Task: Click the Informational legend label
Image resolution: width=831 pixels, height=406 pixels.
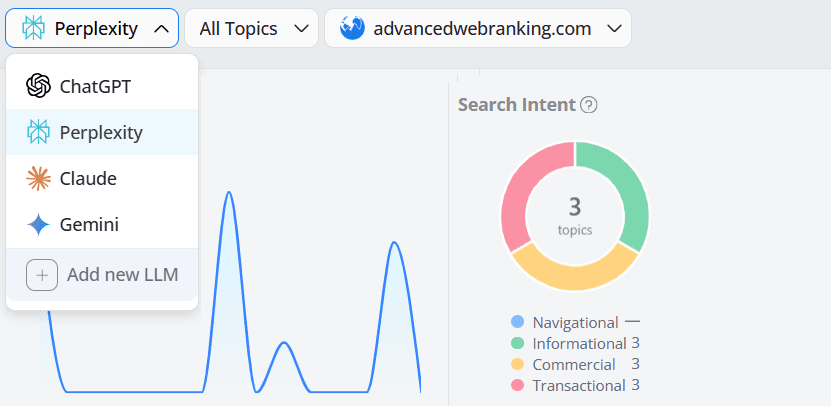Action: [580, 343]
